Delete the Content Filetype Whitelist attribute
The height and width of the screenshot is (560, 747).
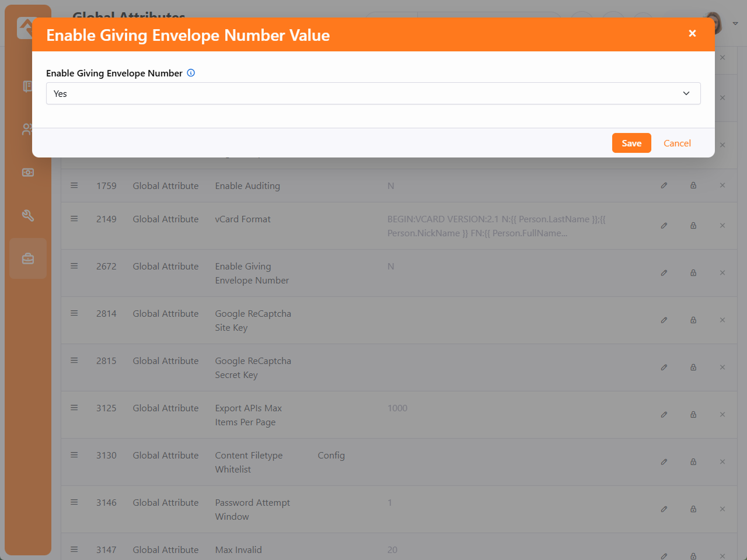(722, 462)
